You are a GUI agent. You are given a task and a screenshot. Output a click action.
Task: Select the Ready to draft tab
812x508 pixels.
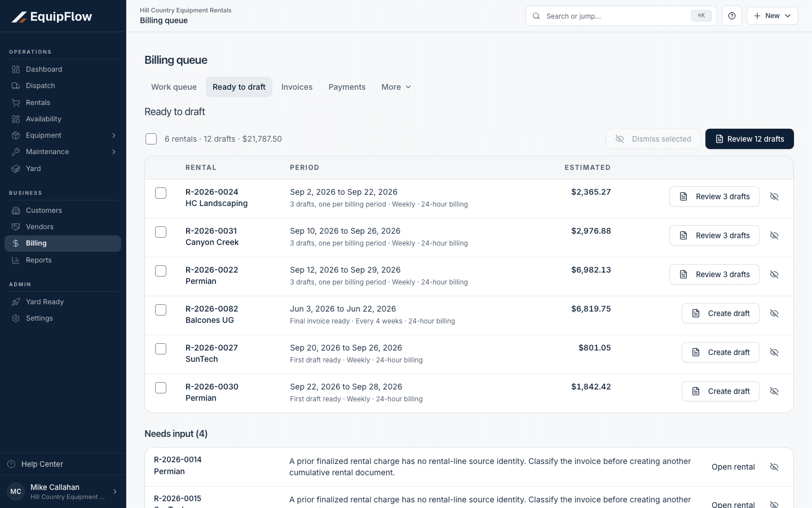pyautogui.click(x=239, y=87)
